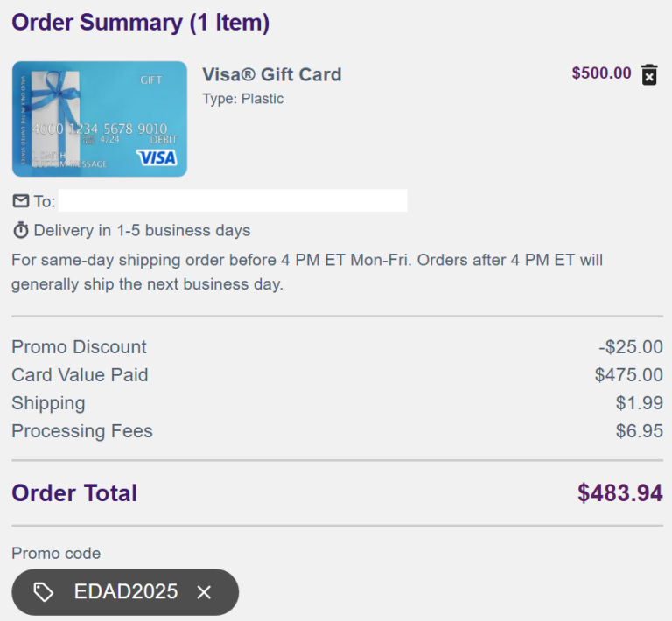The image size is (672, 621).
Task: Click the $475.00 Card Value Paid amount
Action: coord(628,375)
